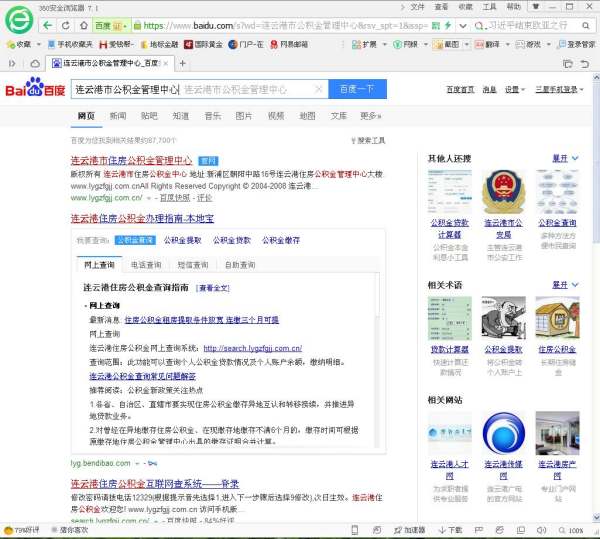
Task: Click the 住房公积金 house thumbnail
Action: (558, 318)
